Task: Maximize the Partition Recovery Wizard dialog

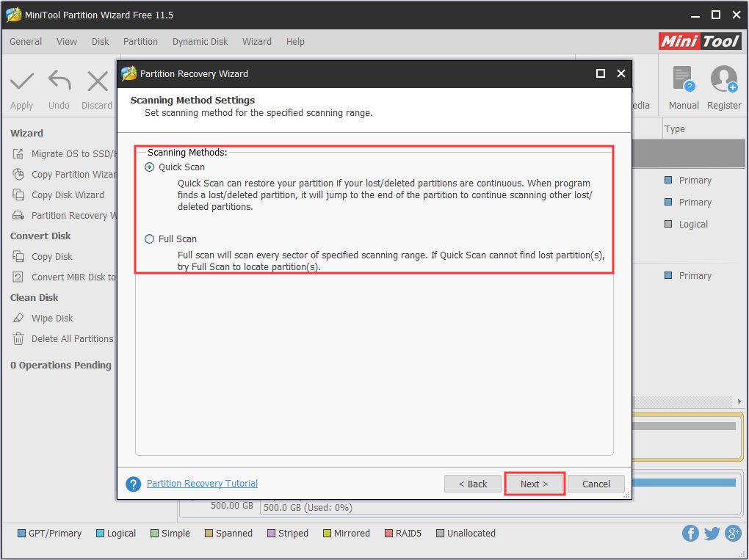Action: pyautogui.click(x=601, y=73)
